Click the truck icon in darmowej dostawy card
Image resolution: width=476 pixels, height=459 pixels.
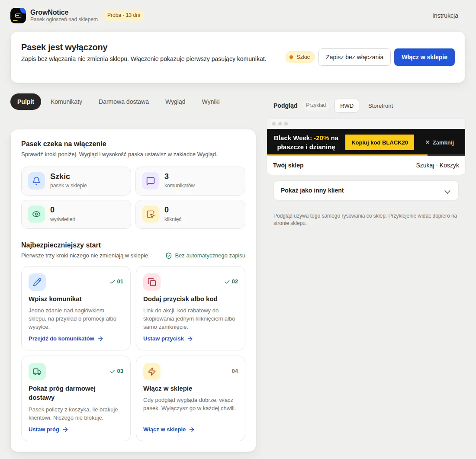click(37, 372)
